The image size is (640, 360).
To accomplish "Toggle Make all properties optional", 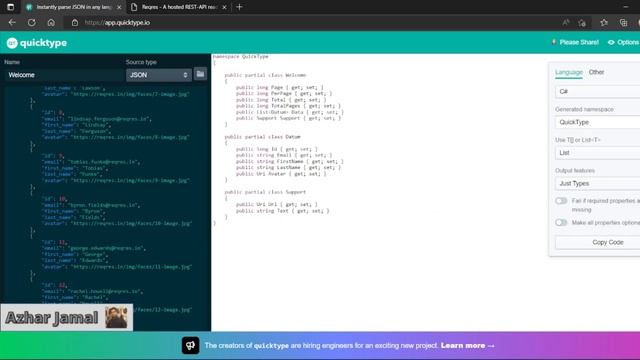I will (x=561, y=222).
